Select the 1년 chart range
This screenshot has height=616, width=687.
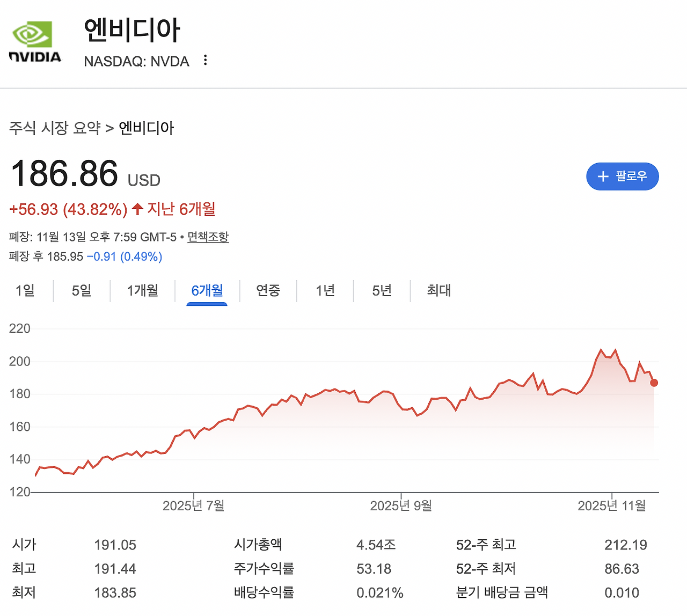[x=325, y=290]
